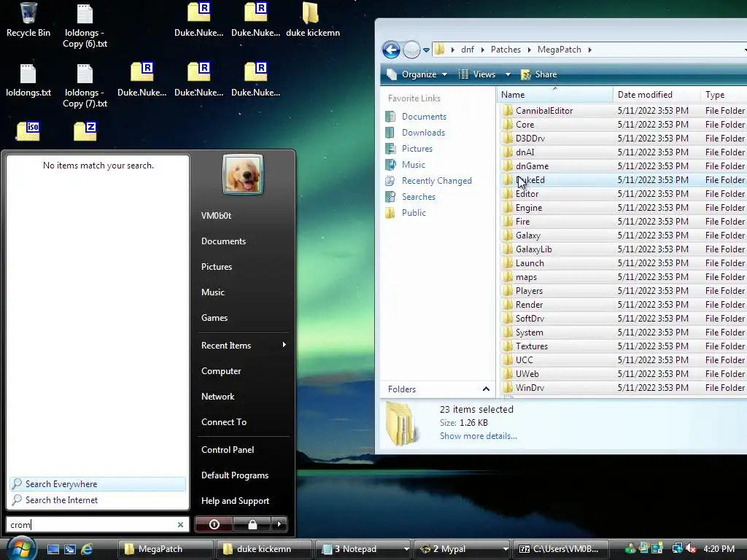
Task: Select the duke kickemn desktop folder
Action: click(x=312, y=20)
